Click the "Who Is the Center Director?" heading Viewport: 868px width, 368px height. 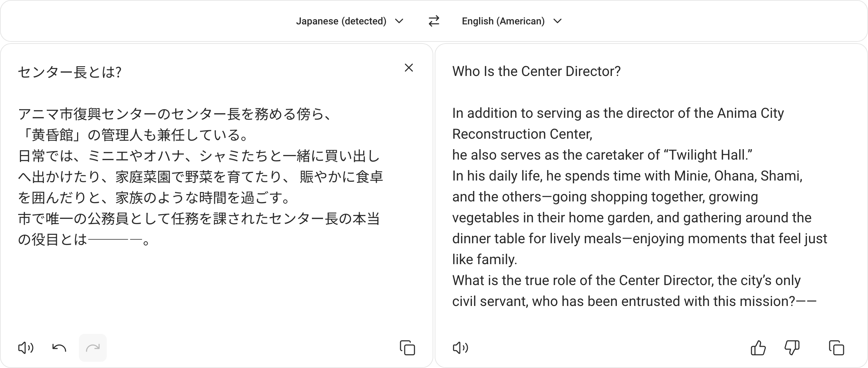[x=537, y=71]
